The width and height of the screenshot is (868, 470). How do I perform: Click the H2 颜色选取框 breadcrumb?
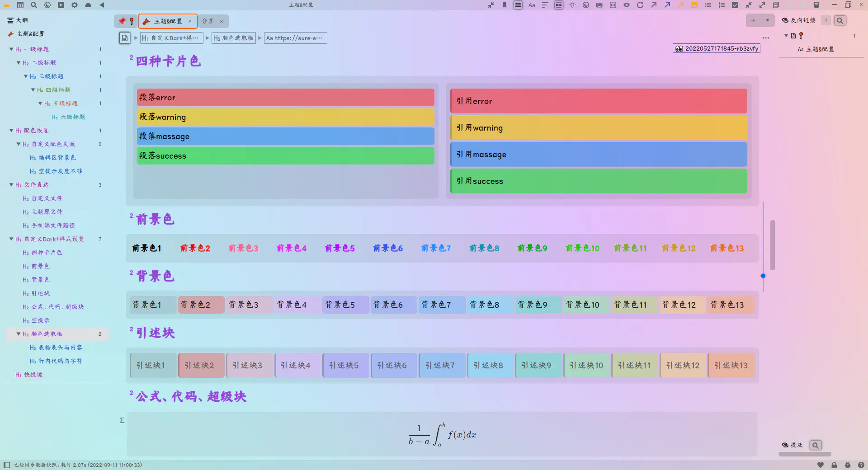click(233, 38)
